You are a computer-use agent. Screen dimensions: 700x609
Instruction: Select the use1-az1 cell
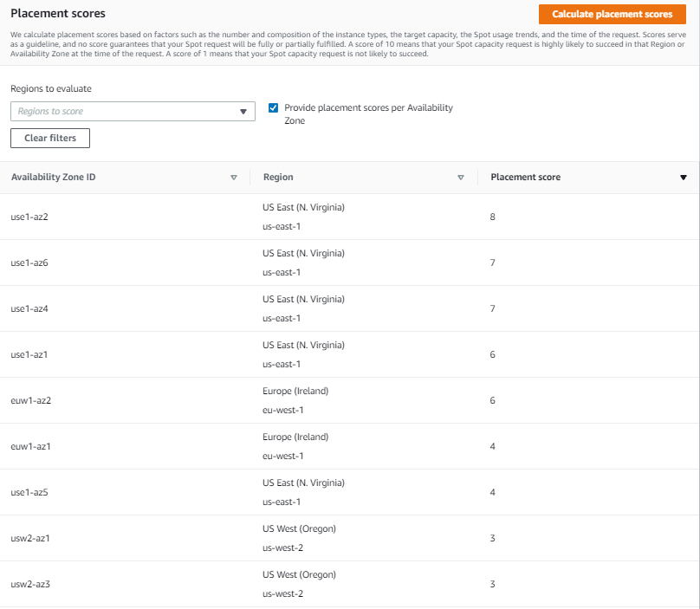29,355
